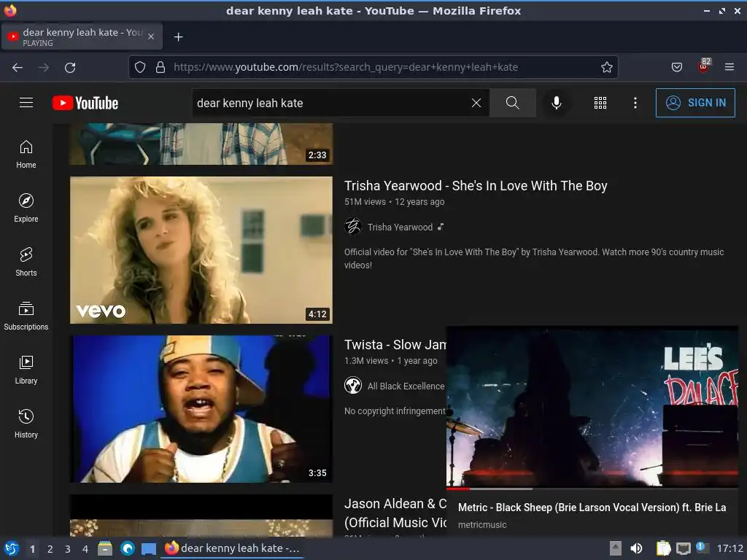Click the metricmusic channel name
This screenshot has width=747, height=560.
[482, 525]
